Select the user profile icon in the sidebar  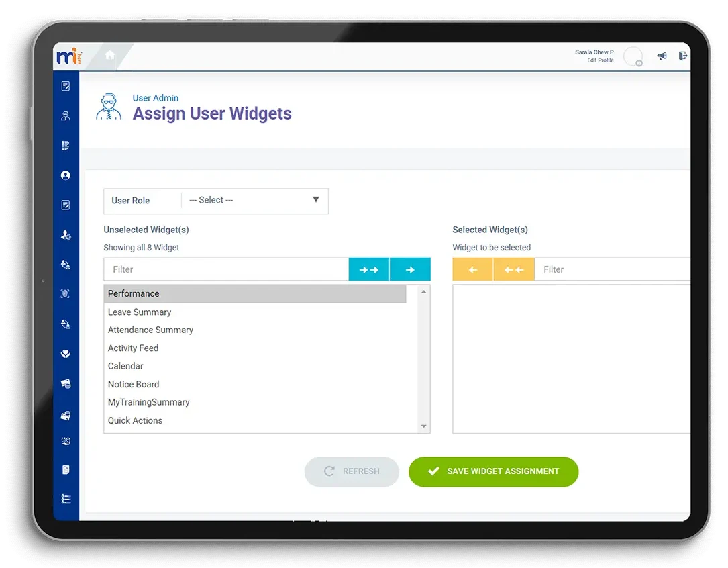tap(65, 175)
